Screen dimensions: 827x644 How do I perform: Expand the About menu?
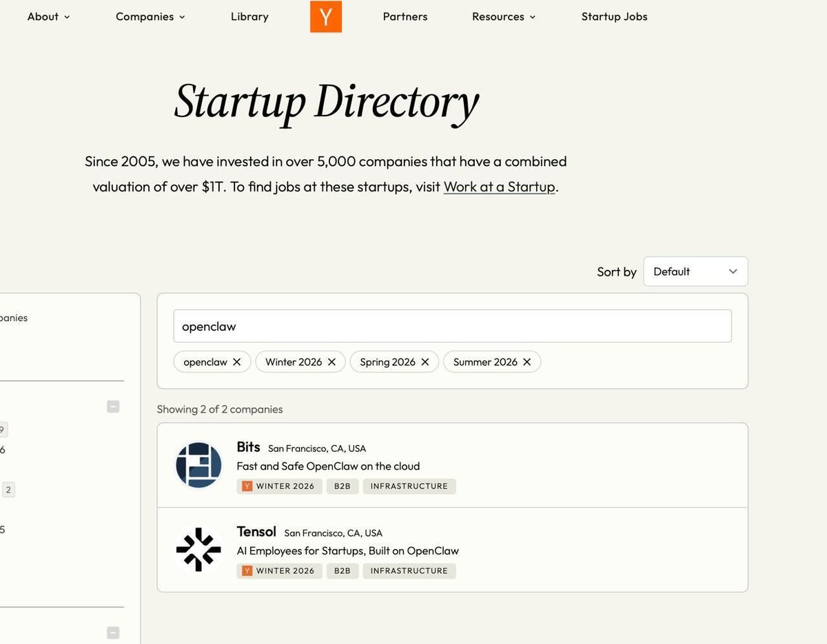pos(48,17)
